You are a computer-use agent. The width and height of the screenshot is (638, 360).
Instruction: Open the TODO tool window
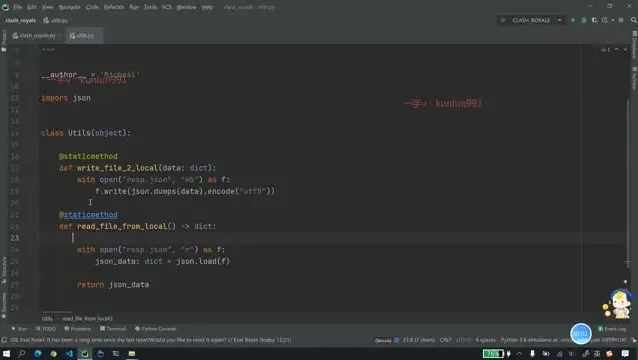(46, 328)
